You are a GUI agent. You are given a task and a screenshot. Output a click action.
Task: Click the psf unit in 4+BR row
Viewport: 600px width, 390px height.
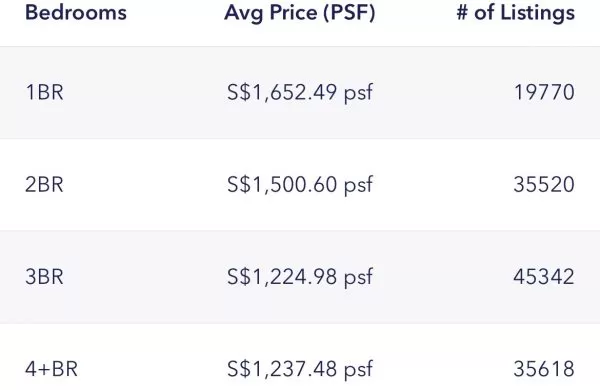(358, 370)
